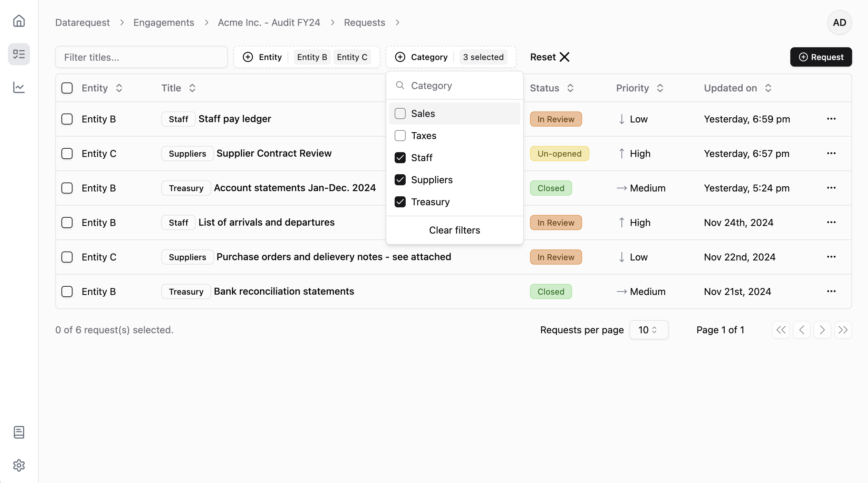Click Clear filters in category menu

[x=454, y=230]
